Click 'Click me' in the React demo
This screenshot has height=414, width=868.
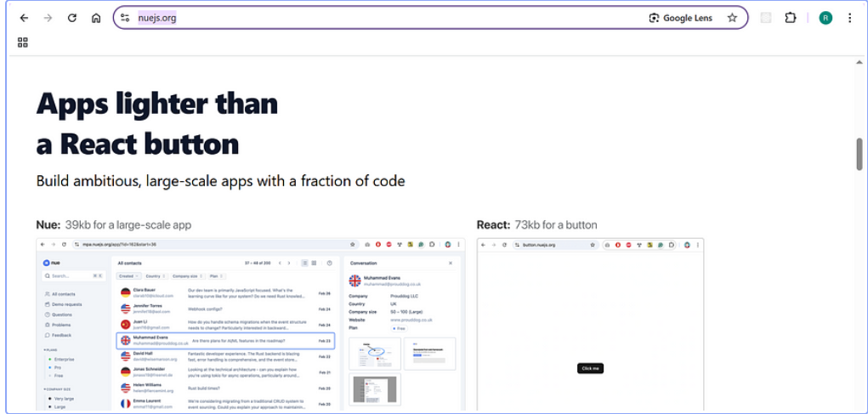pos(590,368)
